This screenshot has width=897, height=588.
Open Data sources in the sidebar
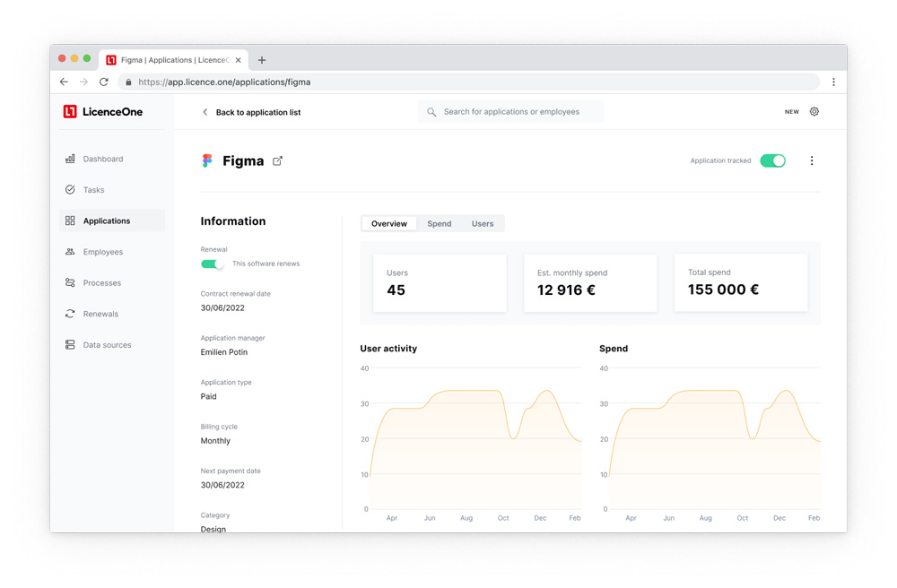111,344
